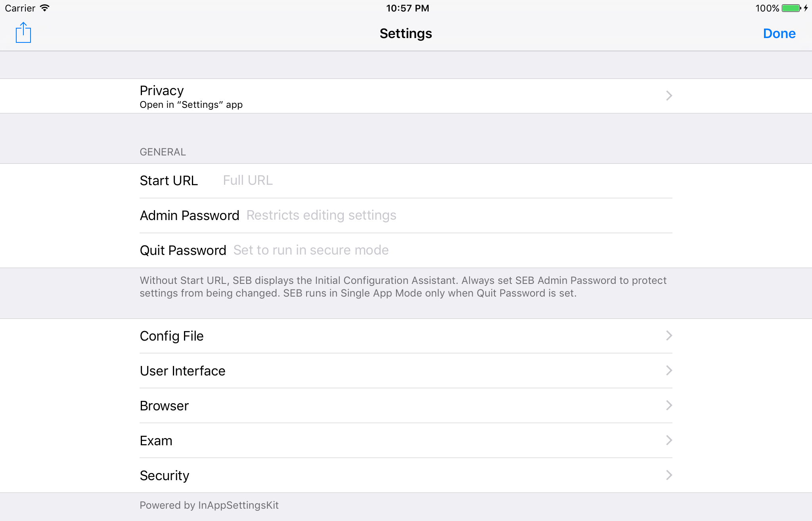Screen dimensions: 812x521
Task: Click the Security row chevron
Action: pos(669,475)
